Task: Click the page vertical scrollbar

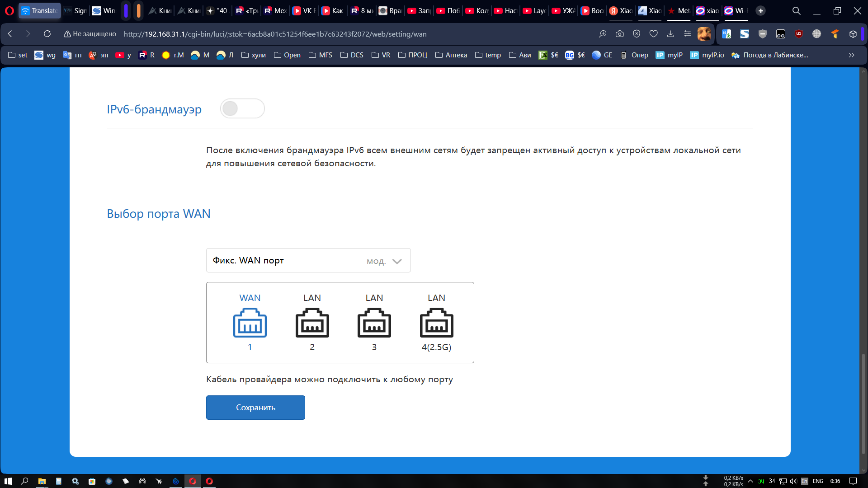Action: [x=863, y=403]
